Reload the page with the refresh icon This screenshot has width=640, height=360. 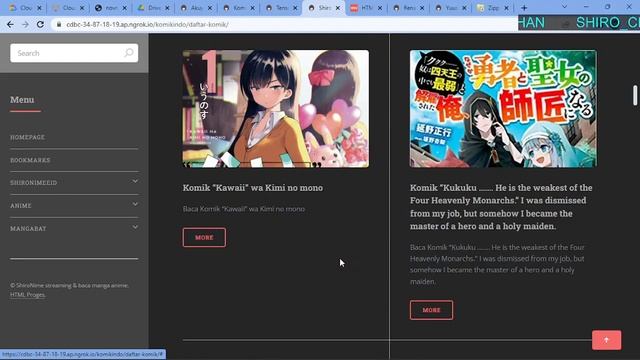point(40,24)
